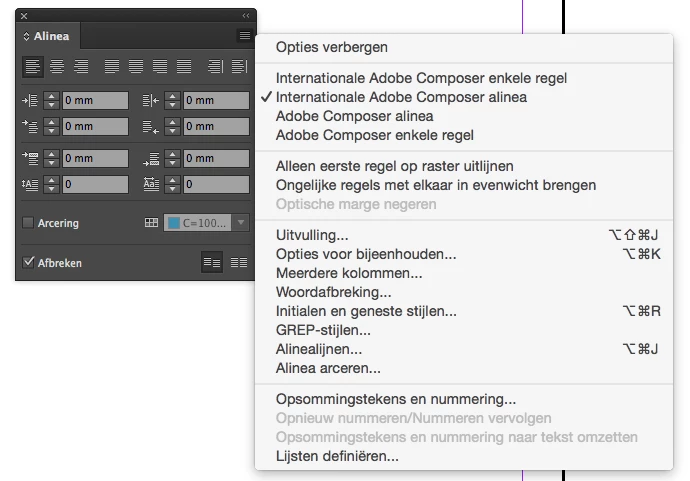Screen dimensions: 690x481
Task: Step the last line indent value
Action: (x=172, y=127)
